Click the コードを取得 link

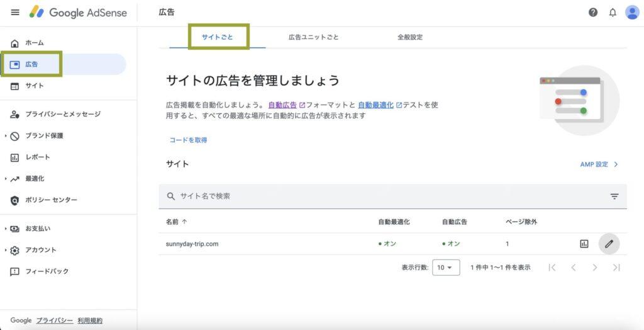tap(188, 140)
